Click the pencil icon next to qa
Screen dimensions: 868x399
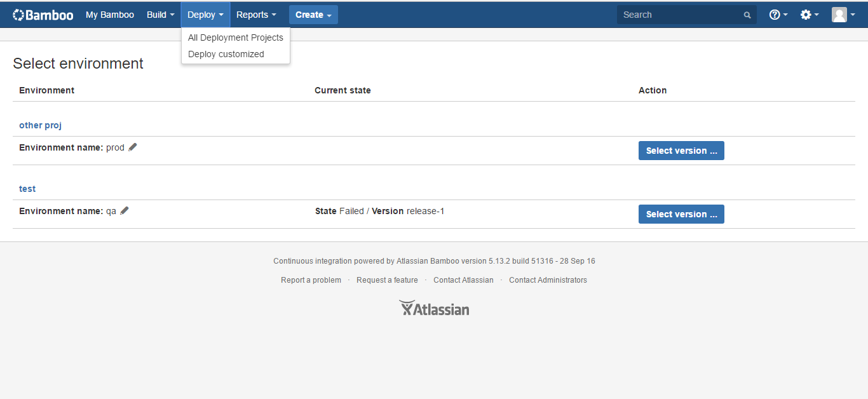pos(125,210)
